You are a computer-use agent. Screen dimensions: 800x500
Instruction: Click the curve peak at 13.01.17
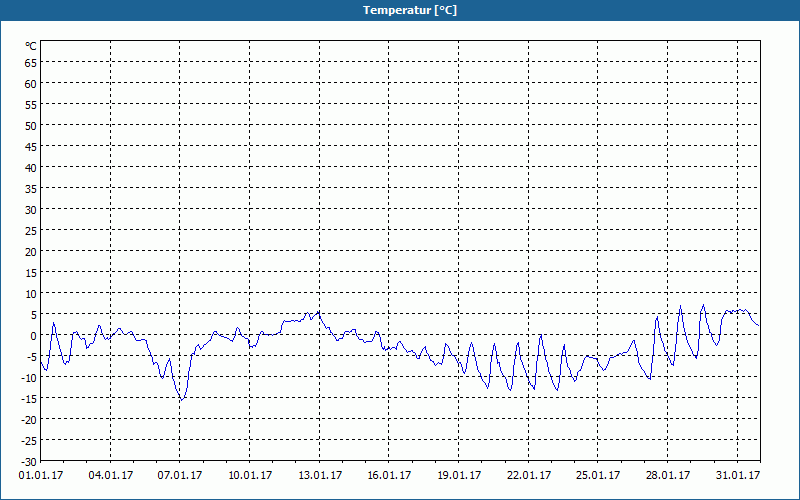(x=319, y=311)
